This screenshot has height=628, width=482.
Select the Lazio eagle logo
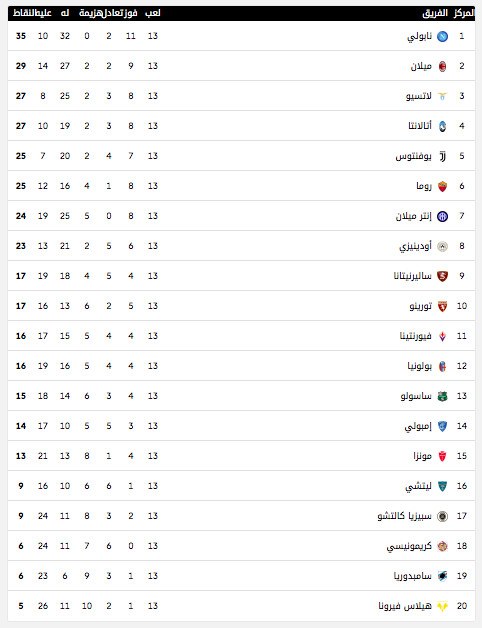point(442,96)
